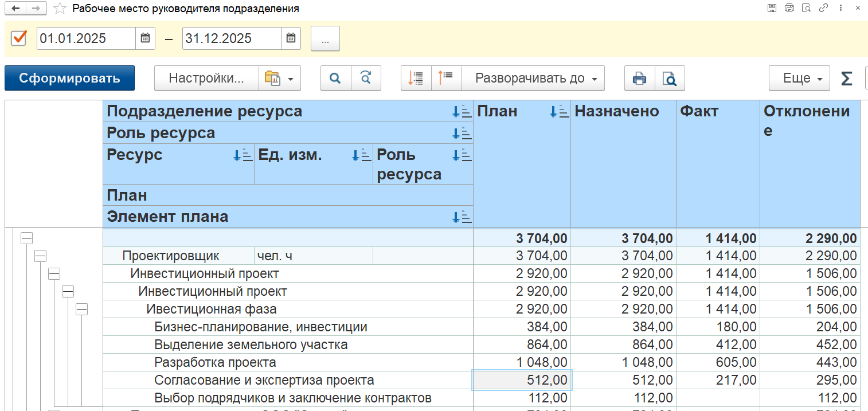
Task: Click the sigma sum icon
Action: pyautogui.click(x=846, y=78)
